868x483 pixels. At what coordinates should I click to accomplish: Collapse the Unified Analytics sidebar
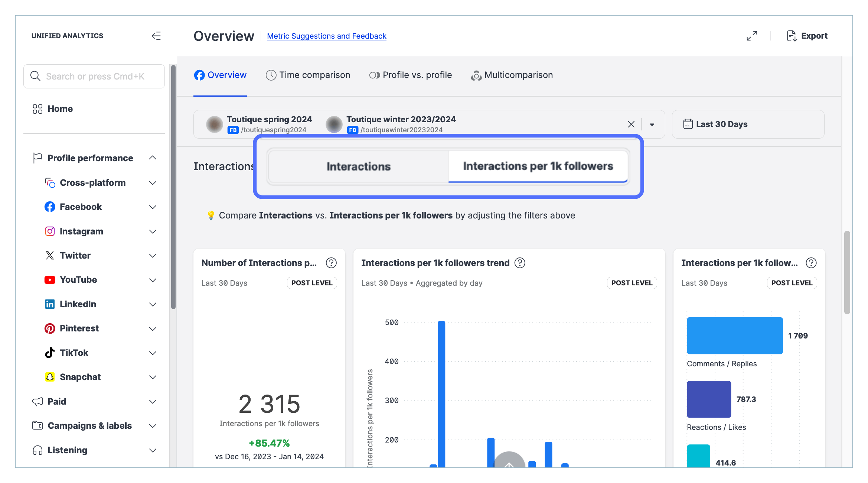tap(156, 36)
